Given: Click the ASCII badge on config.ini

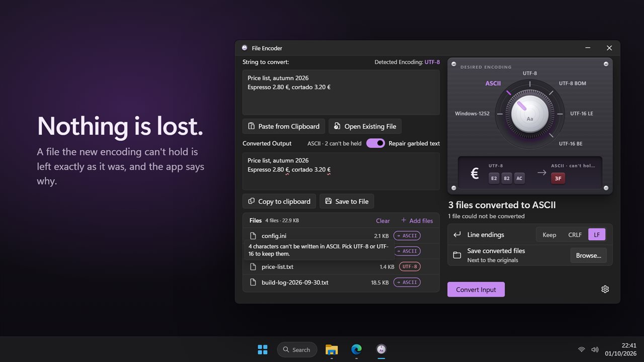Looking at the screenshot, I should 407,236.
